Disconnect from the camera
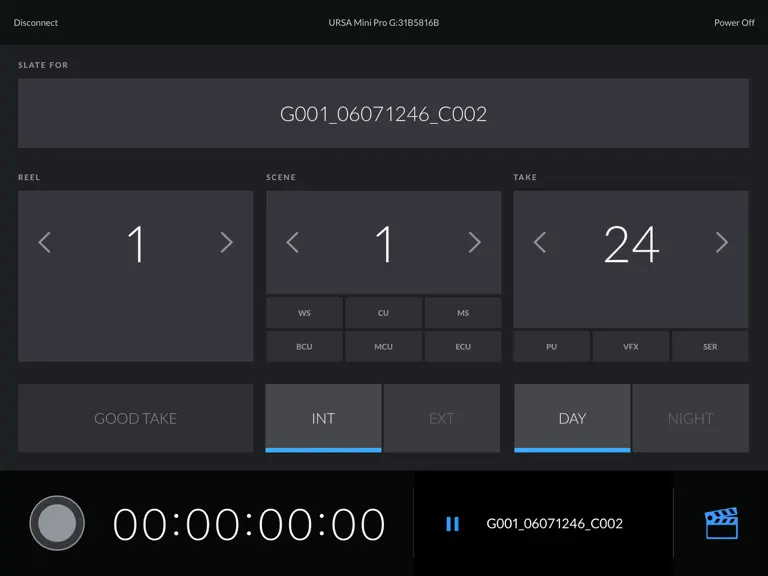The width and height of the screenshot is (768, 576). (36, 23)
